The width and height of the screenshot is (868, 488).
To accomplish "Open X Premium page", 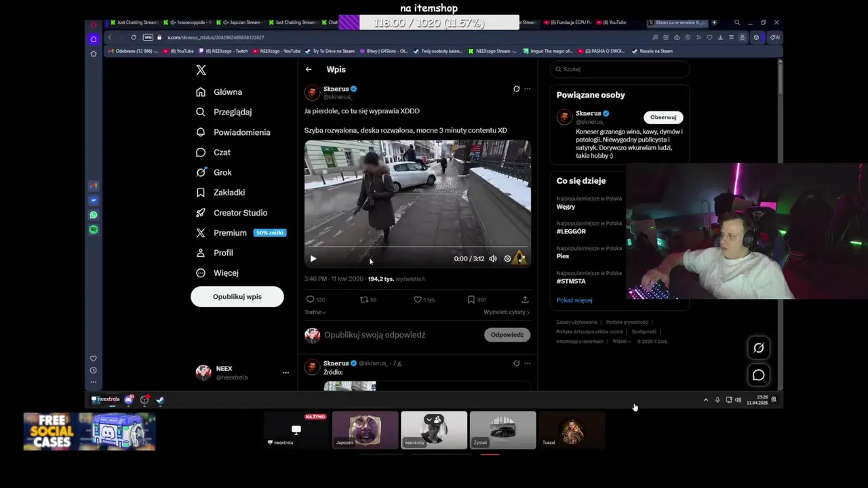I will point(241,232).
